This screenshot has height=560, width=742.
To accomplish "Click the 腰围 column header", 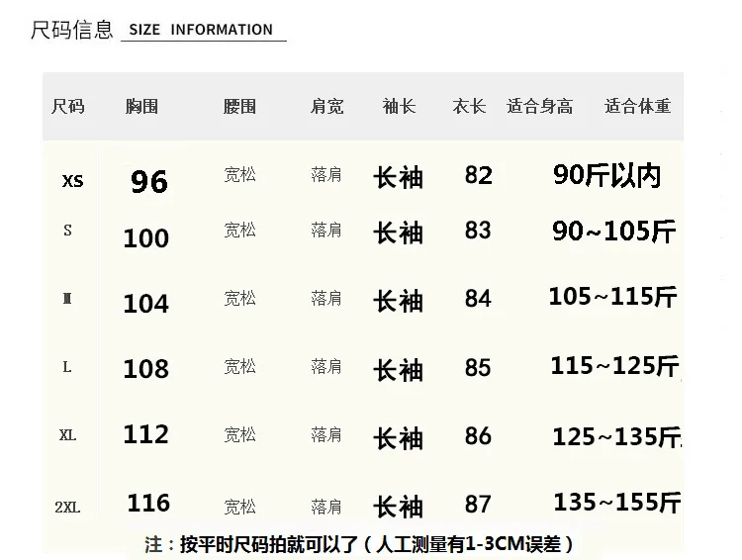I will tap(239, 106).
